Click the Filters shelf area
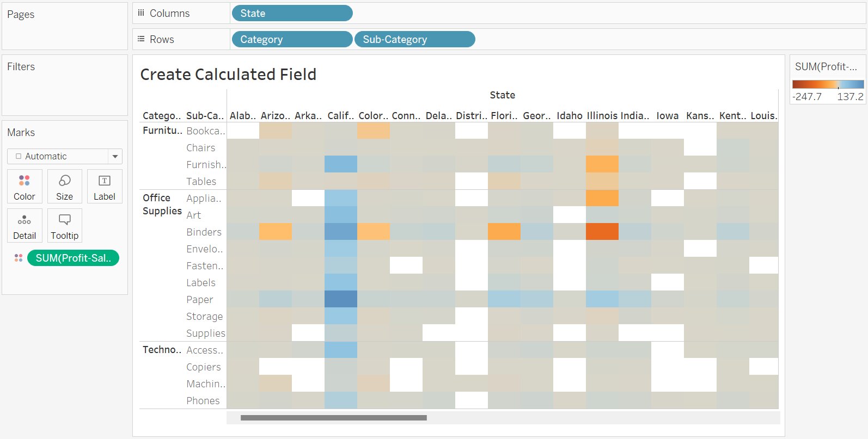 click(x=64, y=84)
